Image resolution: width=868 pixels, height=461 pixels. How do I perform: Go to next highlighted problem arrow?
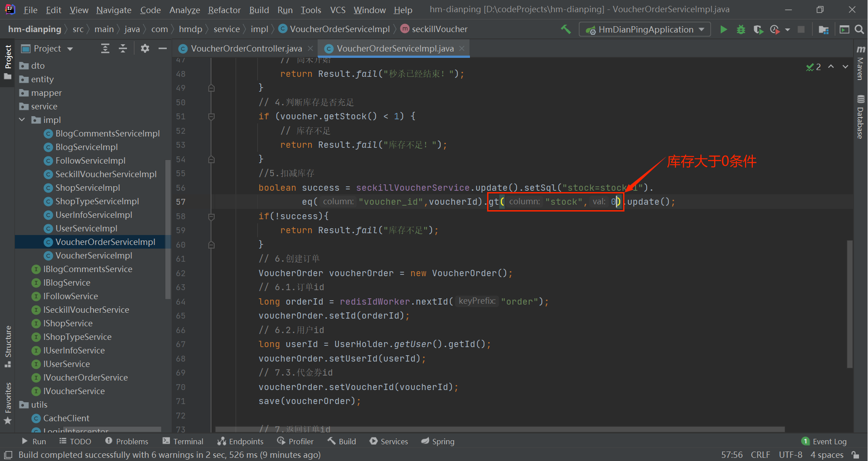(x=845, y=66)
